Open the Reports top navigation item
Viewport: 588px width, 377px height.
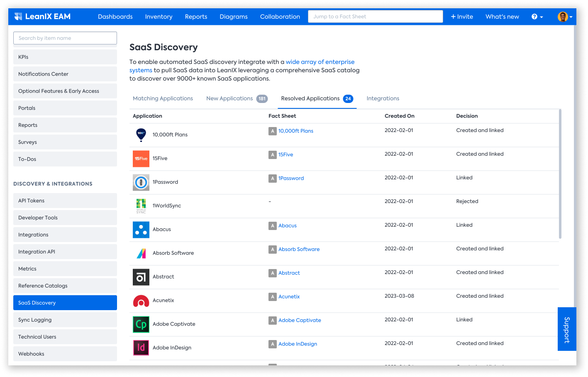pyautogui.click(x=196, y=17)
